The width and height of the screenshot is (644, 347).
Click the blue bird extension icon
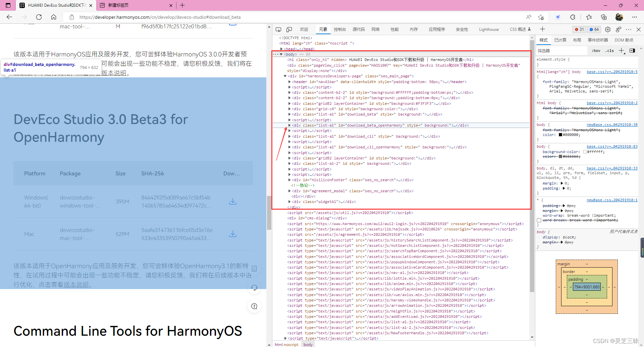pos(558,17)
